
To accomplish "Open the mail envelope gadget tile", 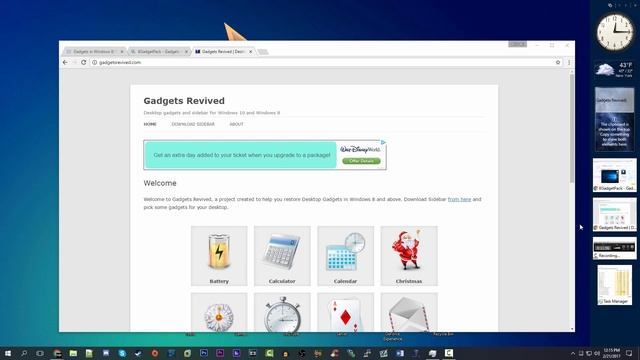I will click(x=409, y=312).
